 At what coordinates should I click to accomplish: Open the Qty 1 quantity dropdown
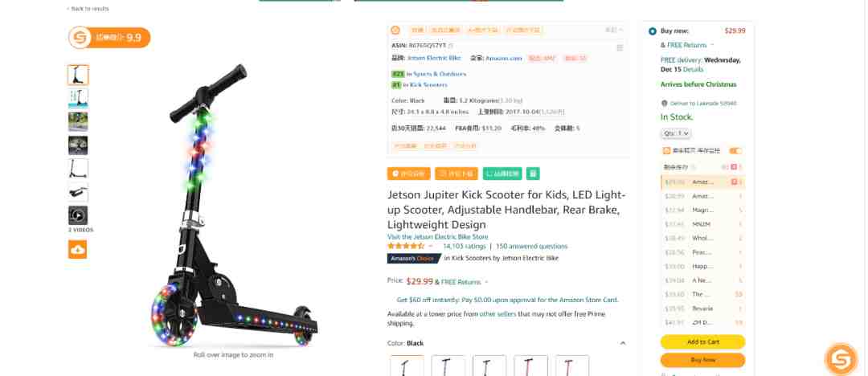coord(676,133)
